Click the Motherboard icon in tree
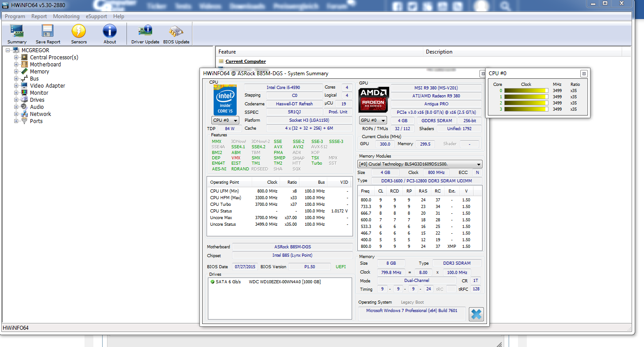 click(24, 64)
